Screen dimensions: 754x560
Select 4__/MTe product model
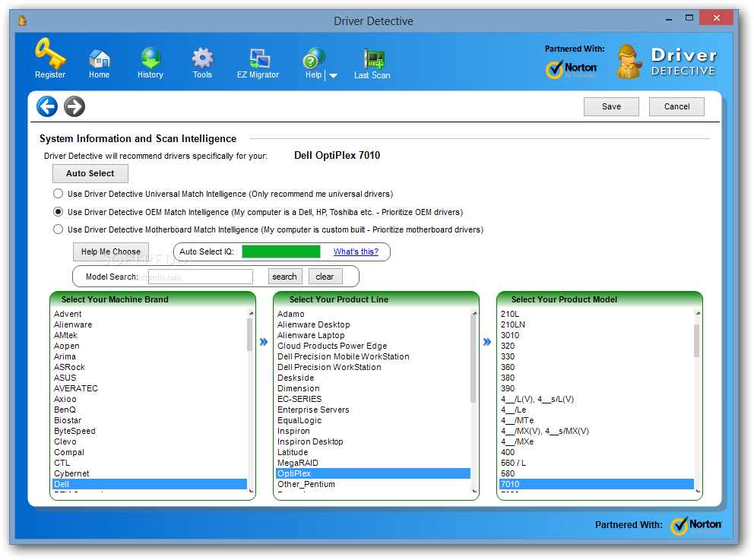[x=597, y=420]
